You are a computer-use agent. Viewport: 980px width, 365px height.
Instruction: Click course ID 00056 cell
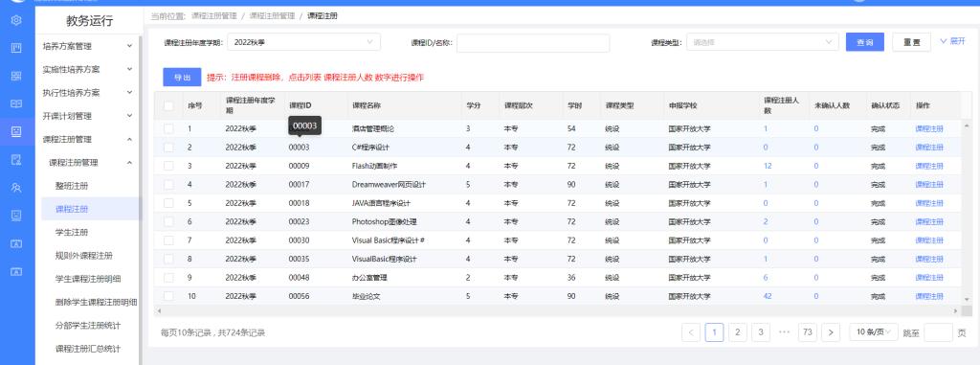299,296
